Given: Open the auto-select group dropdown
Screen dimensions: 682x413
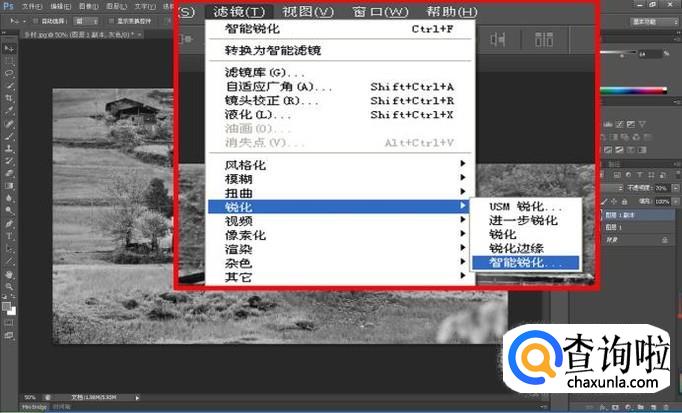Looking at the screenshot, I should click(86, 21).
